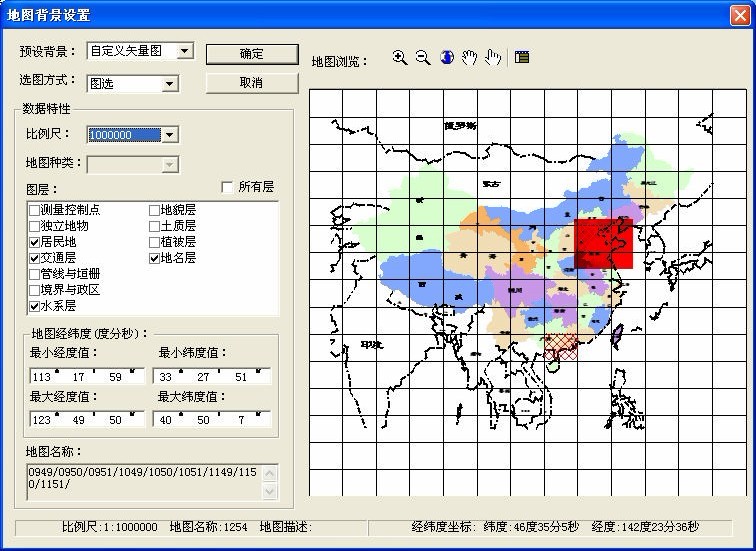Click the red hatched map region

coord(561,347)
